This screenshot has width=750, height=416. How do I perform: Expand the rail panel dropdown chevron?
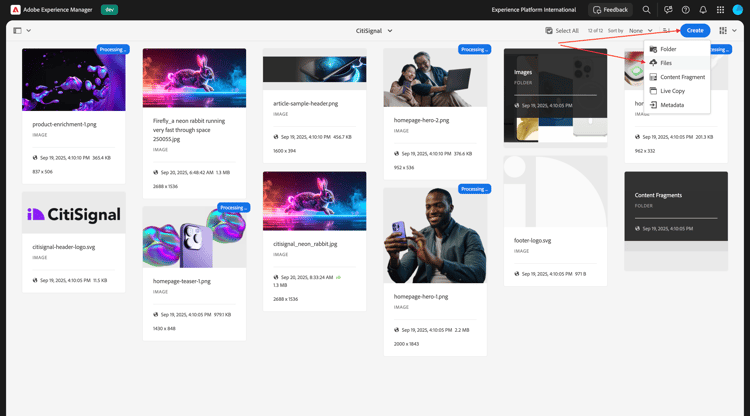(29, 31)
